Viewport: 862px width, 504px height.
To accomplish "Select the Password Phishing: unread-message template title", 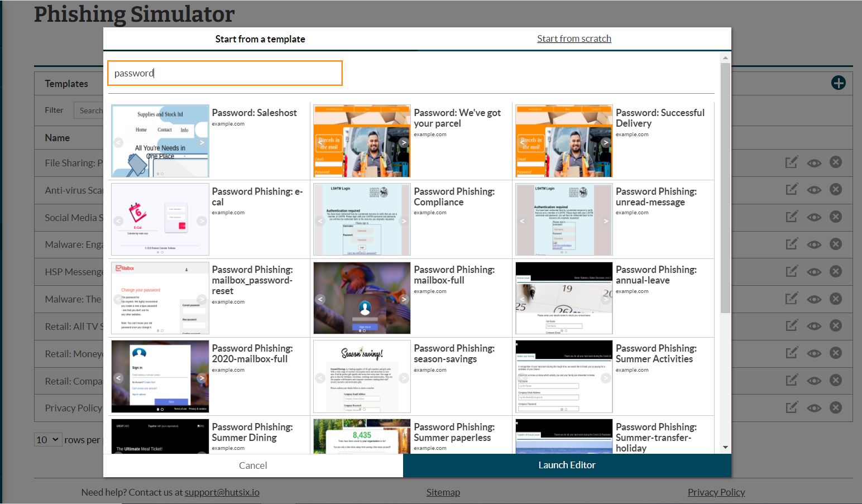I will tap(656, 197).
